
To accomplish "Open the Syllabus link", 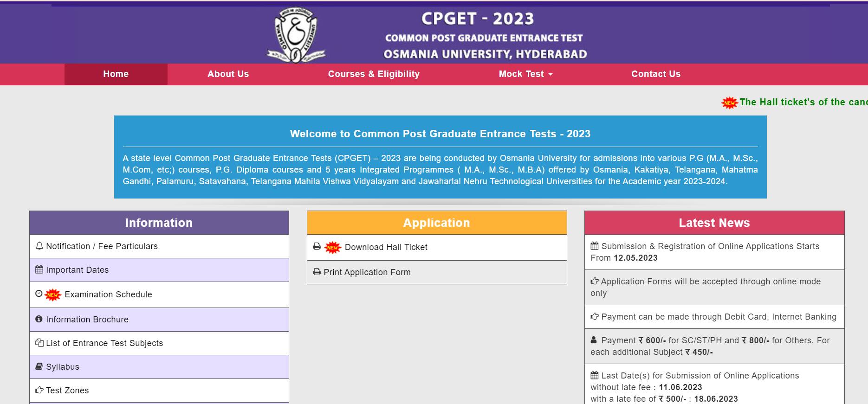I will (x=63, y=367).
